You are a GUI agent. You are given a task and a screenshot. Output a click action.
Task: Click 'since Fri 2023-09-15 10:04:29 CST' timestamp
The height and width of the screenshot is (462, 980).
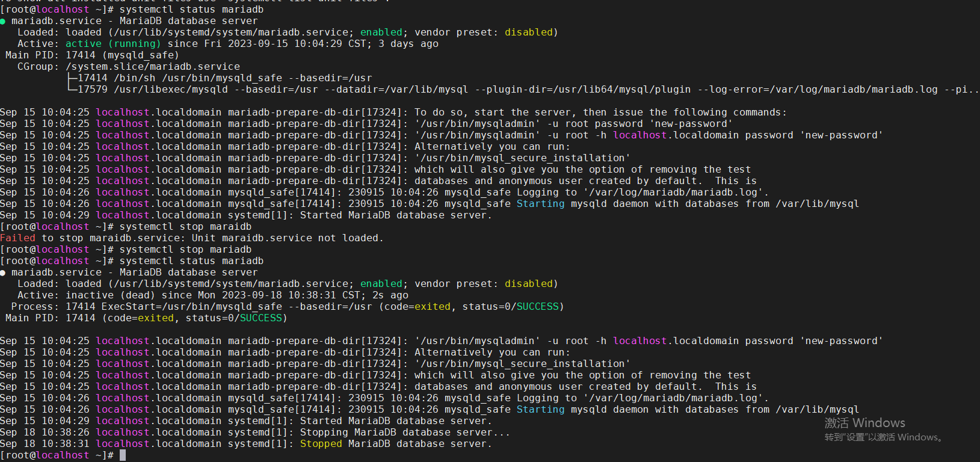(x=267, y=44)
